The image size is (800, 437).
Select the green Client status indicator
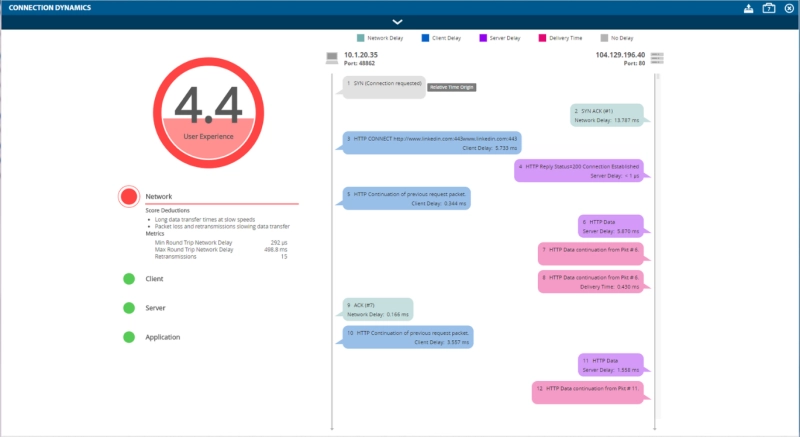click(128, 279)
